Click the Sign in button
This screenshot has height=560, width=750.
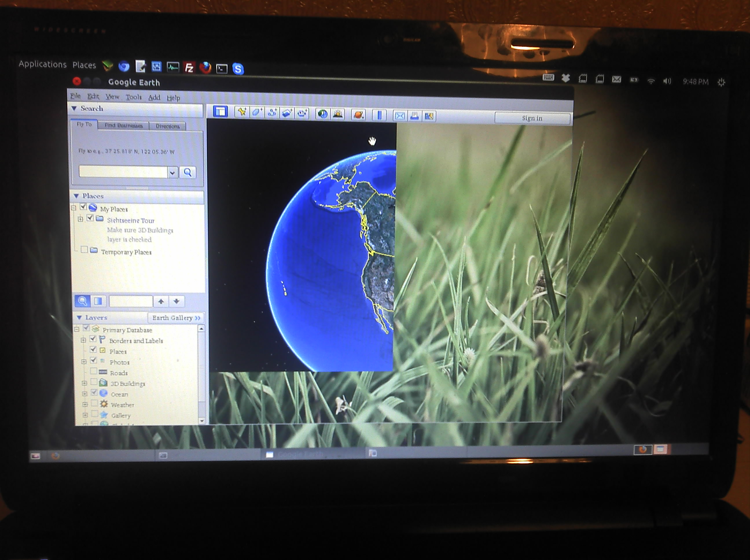[532, 118]
